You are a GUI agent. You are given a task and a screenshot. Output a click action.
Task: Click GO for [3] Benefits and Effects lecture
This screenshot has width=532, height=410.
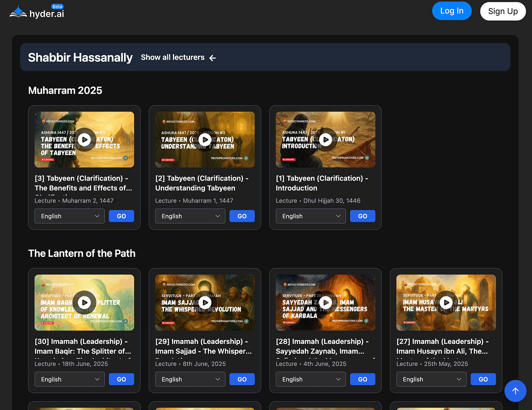[x=121, y=216]
